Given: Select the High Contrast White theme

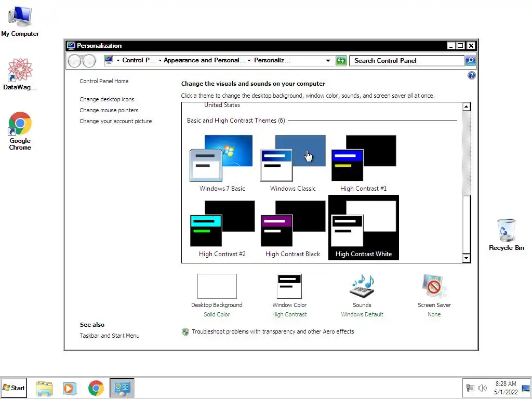Looking at the screenshot, I should 363,228.
